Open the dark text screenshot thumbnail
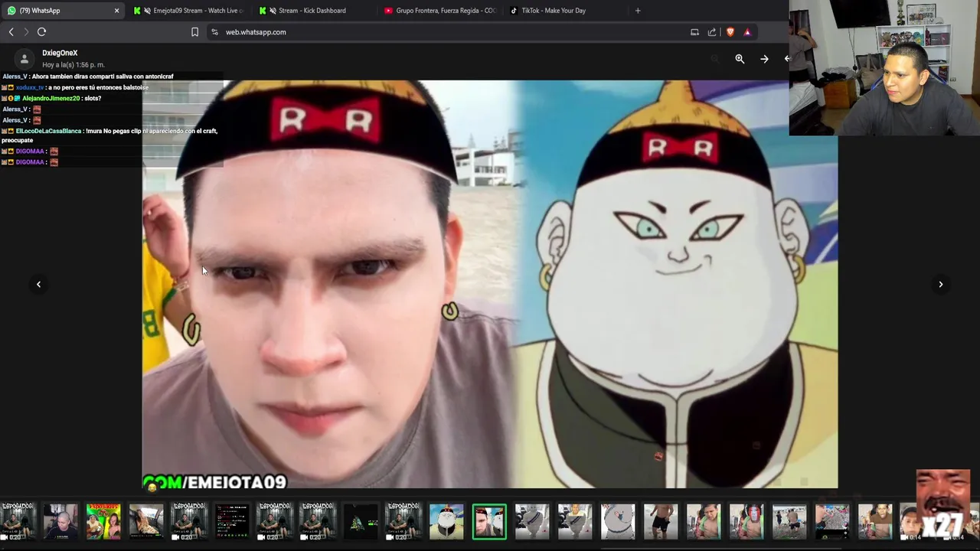Viewport: 980px width, 551px height. (232, 521)
